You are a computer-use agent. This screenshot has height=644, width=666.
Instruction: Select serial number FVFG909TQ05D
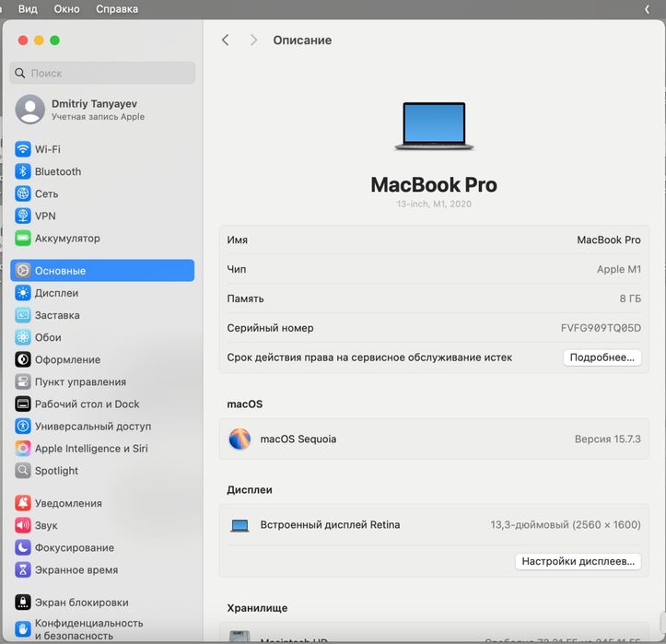tap(601, 328)
